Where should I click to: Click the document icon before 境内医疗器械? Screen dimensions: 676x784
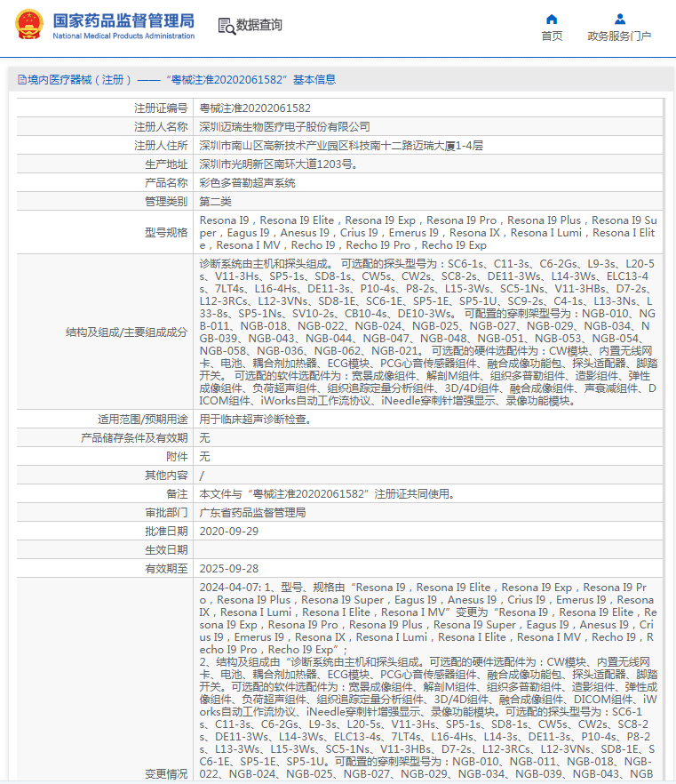(x=21, y=79)
